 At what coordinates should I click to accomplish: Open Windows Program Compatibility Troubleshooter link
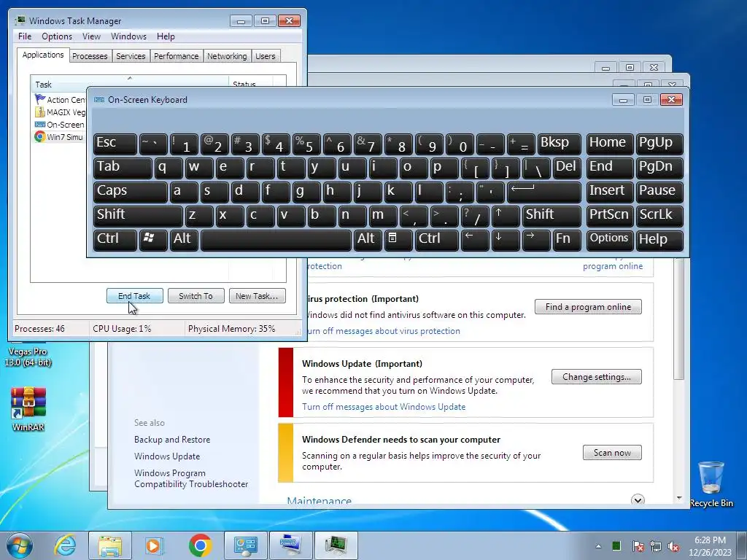point(191,478)
